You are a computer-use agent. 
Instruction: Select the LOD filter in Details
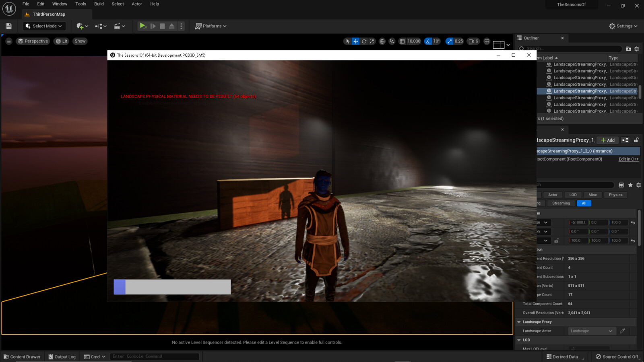click(573, 195)
